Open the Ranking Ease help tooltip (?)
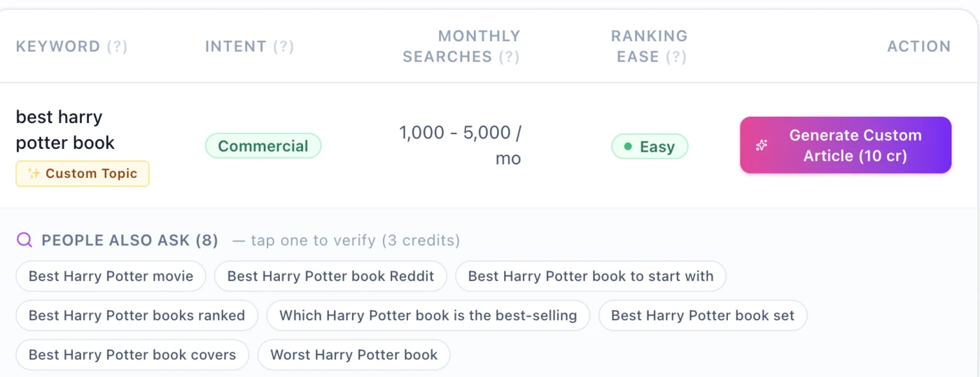The image size is (980, 377). [675, 57]
